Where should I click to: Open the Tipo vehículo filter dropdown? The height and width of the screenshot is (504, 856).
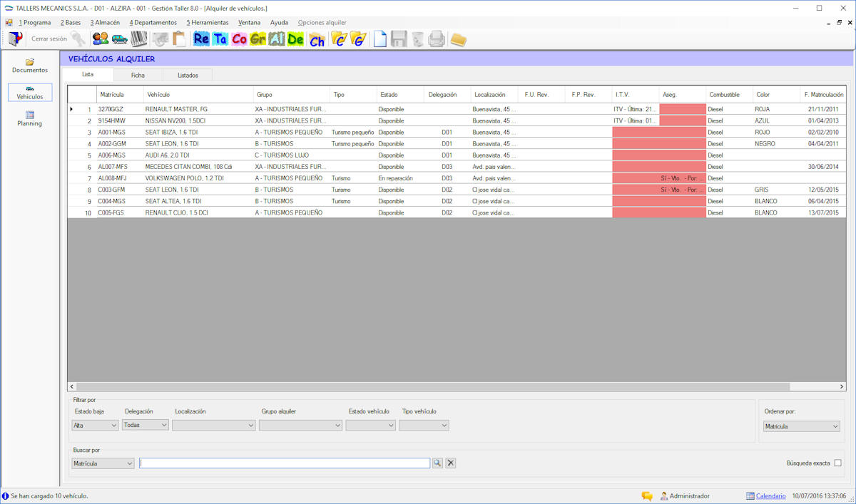424,425
